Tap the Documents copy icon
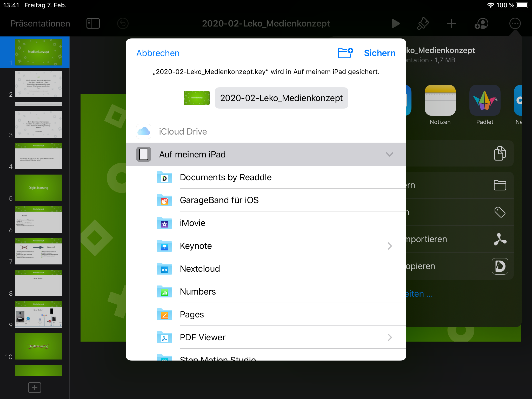 [500, 266]
